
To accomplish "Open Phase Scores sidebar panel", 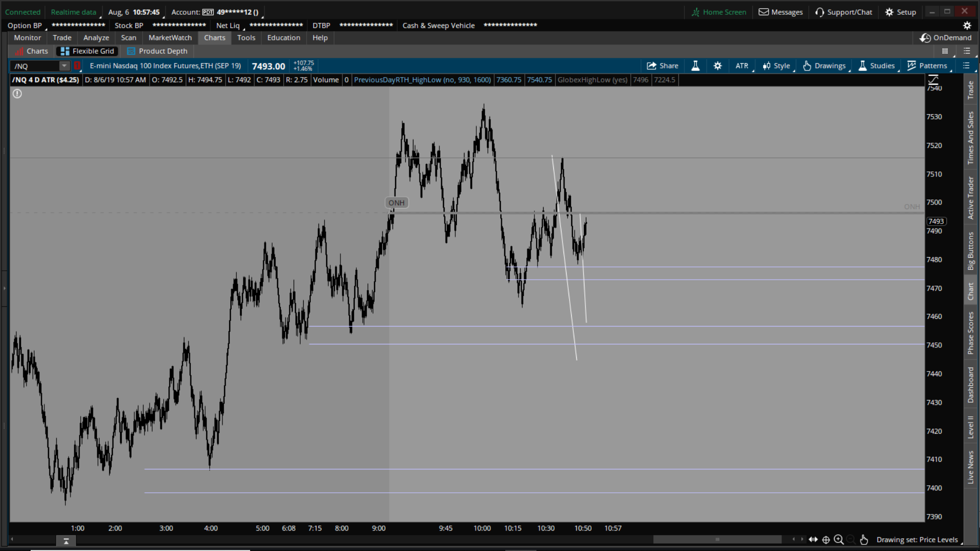I will [x=971, y=333].
